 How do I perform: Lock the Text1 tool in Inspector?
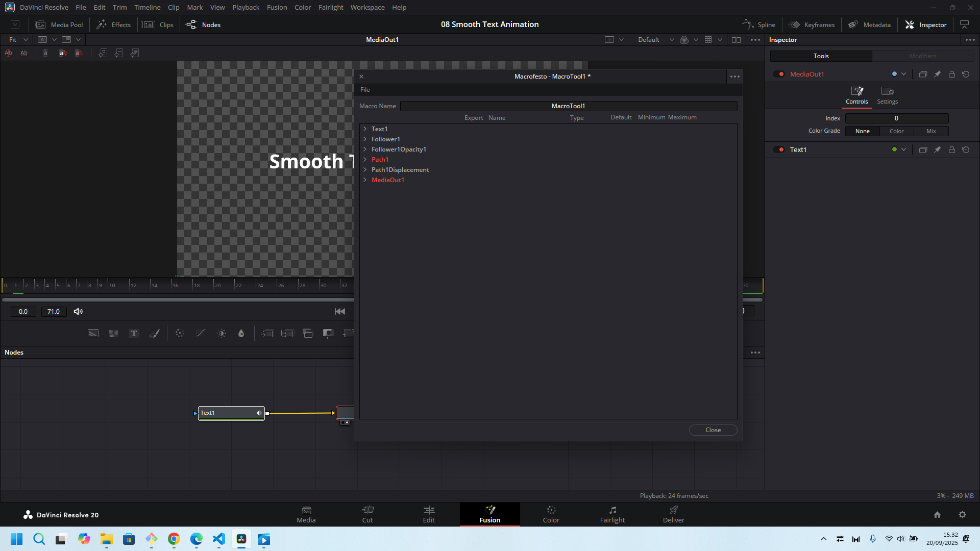(x=951, y=149)
